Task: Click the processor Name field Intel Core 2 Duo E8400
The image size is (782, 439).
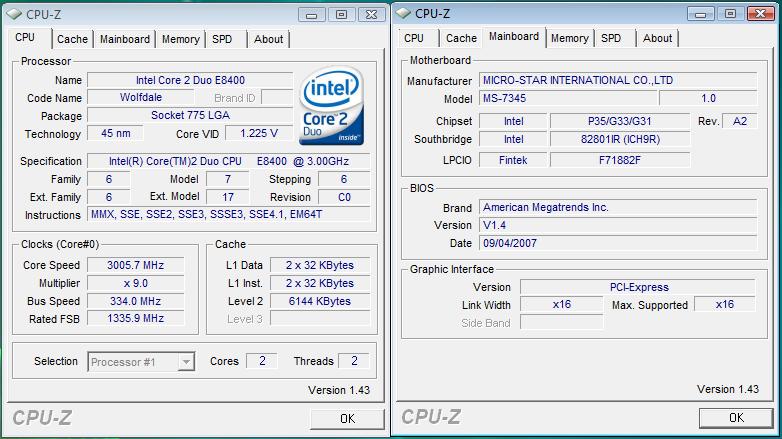Action: tap(190, 80)
